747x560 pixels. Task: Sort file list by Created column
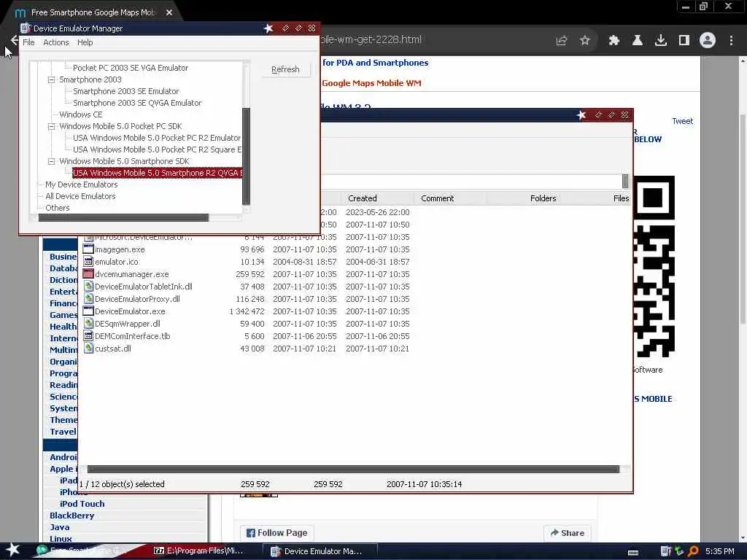(362, 198)
